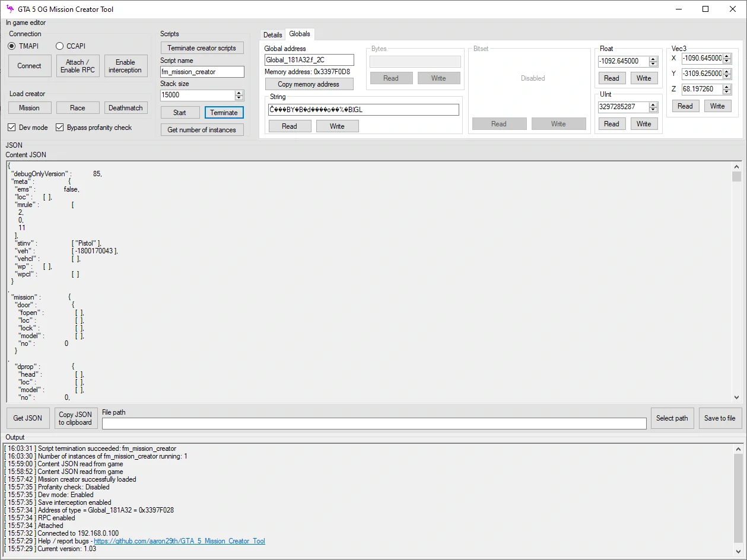Click "debugOnlyVersion" line in Content JSON

tap(56, 174)
